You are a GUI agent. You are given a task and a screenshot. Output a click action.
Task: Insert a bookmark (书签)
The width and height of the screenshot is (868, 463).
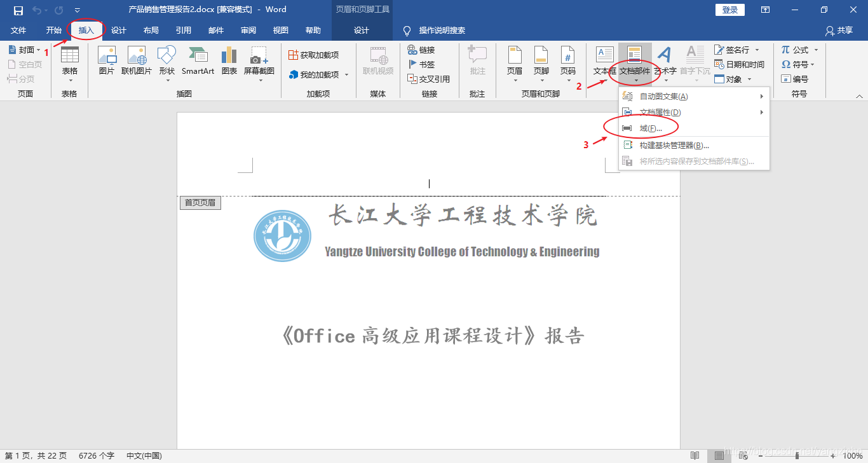(421, 64)
